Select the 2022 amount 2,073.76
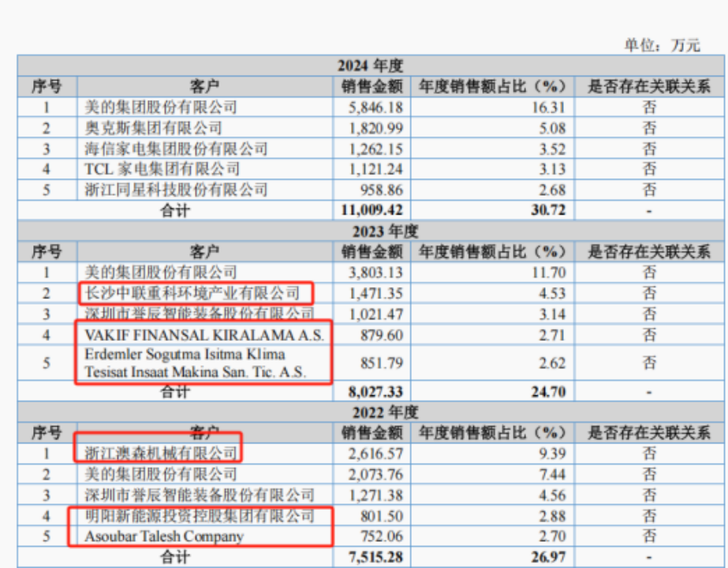Image resolution: width=728 pixels, height=568 pixels. point(375,475)
